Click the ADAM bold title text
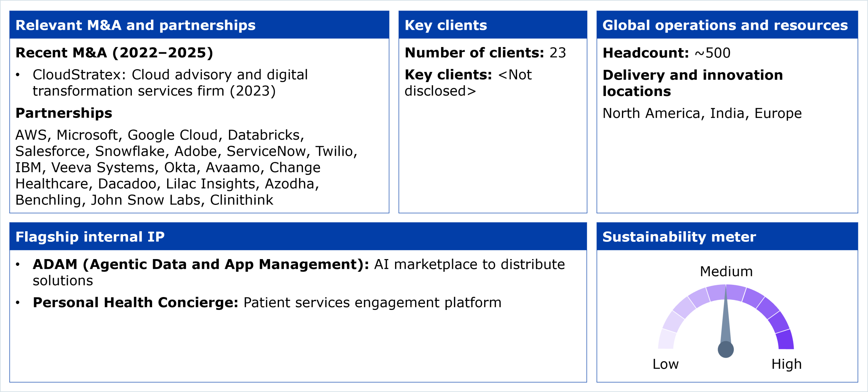 coord(200,264)
